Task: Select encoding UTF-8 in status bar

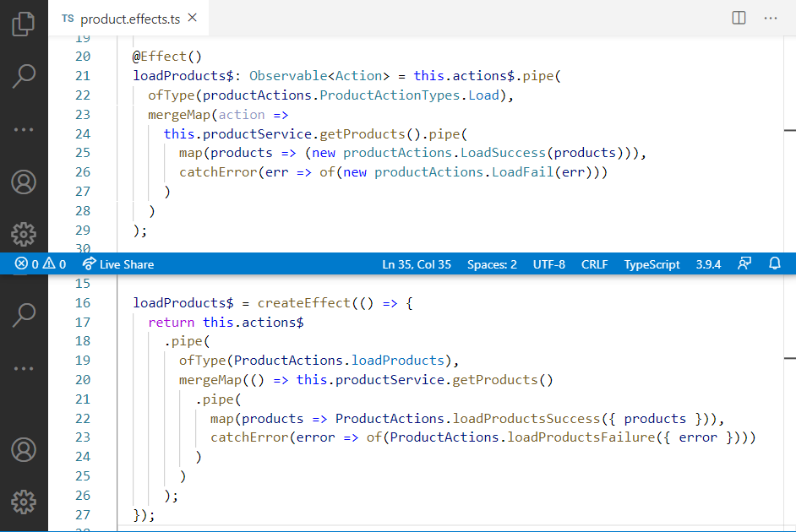Action: click(548, 264)
